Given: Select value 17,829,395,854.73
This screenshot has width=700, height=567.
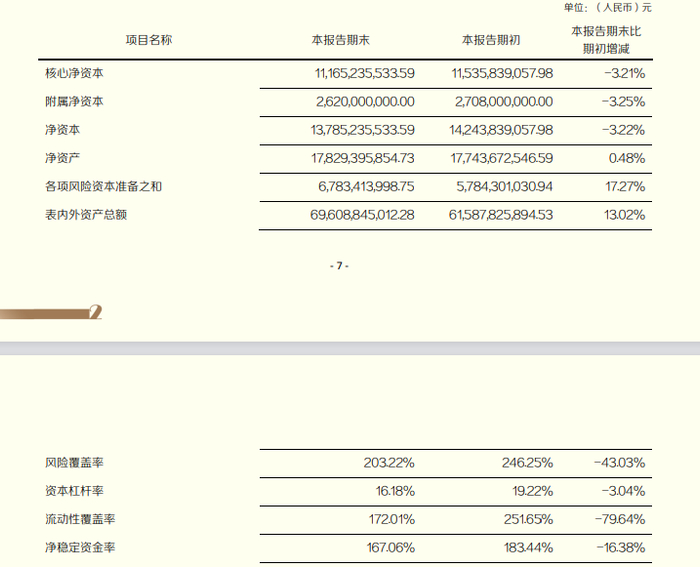Looking at the screenshot, I should (x=362, y=158).
